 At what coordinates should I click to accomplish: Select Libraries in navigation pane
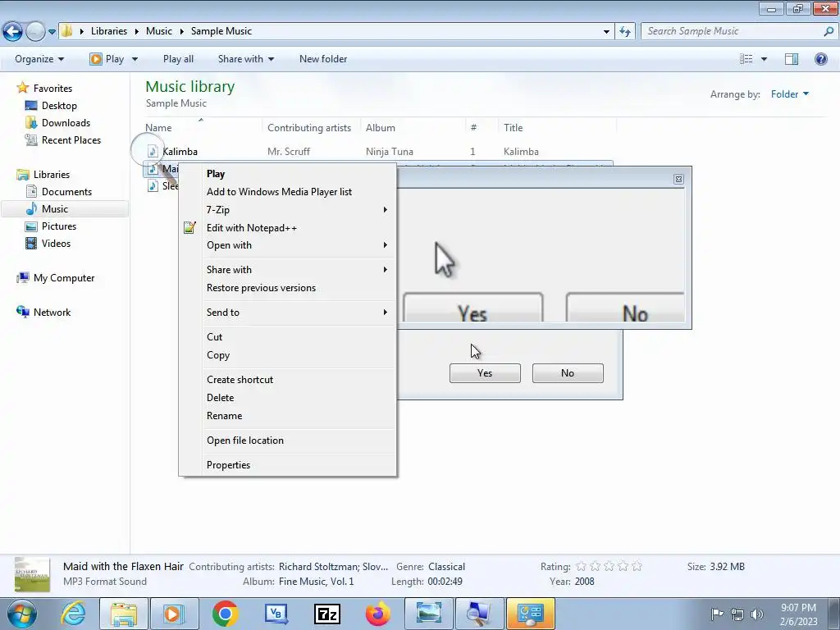(52, 175)
